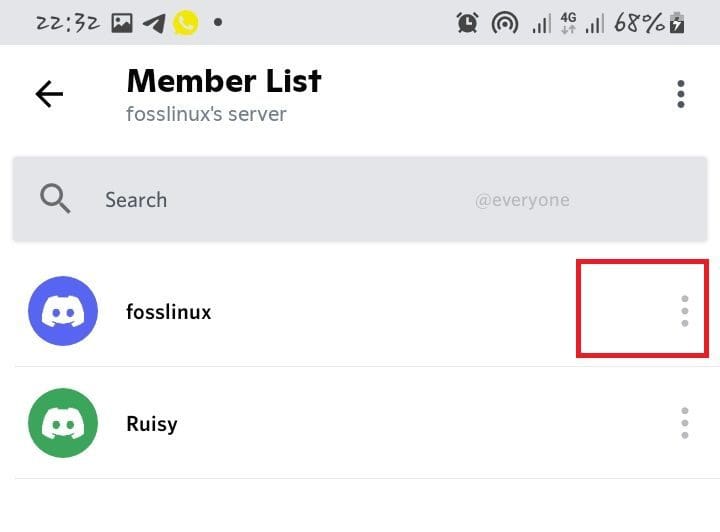Select the @everyone role filter
Viewport: 720px width, 532px height.
click(522, 200)
